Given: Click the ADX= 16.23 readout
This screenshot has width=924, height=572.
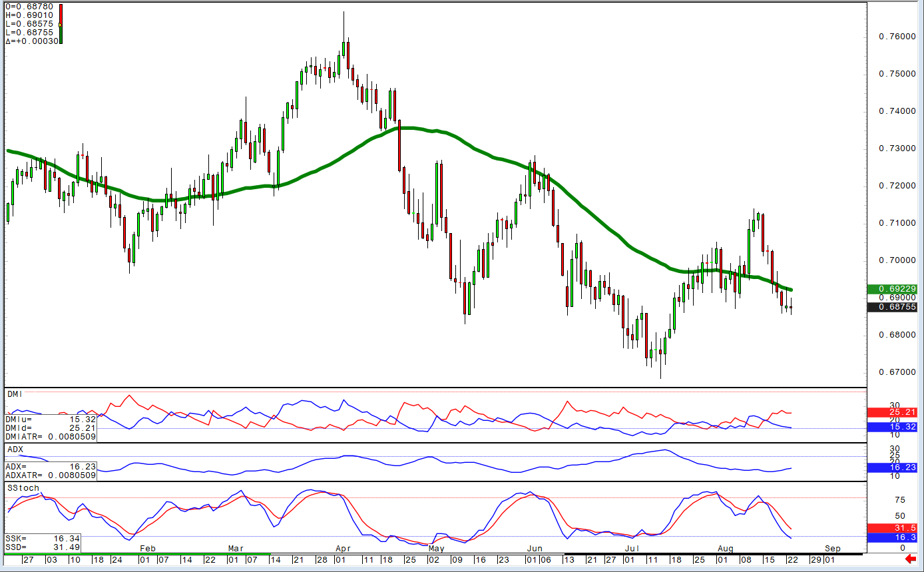Looking at the screenshot, I should point(51,467).
